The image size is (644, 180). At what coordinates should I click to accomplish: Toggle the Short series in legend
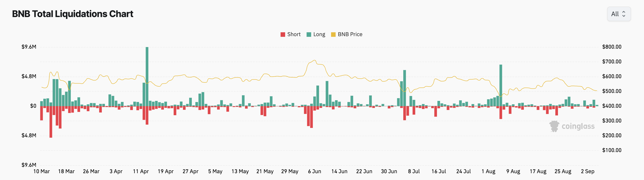click(x=290, y=35)
